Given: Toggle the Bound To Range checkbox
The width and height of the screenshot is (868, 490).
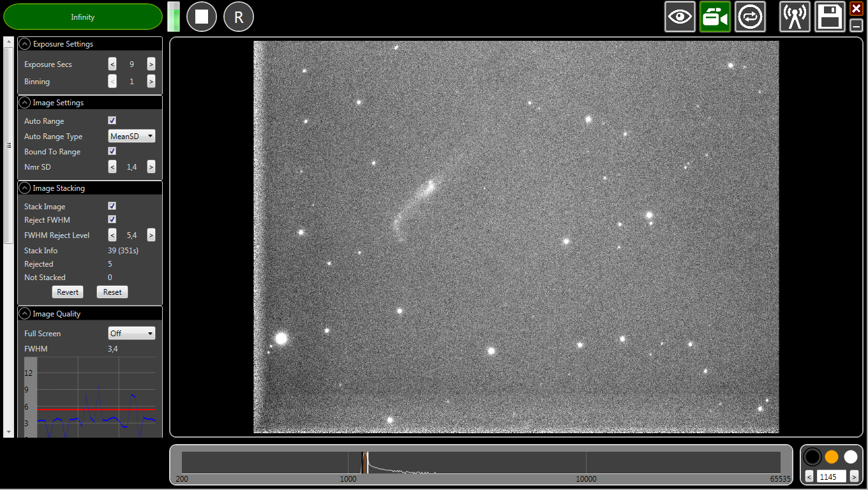Looking at the screenshot, I should [112, 151].
